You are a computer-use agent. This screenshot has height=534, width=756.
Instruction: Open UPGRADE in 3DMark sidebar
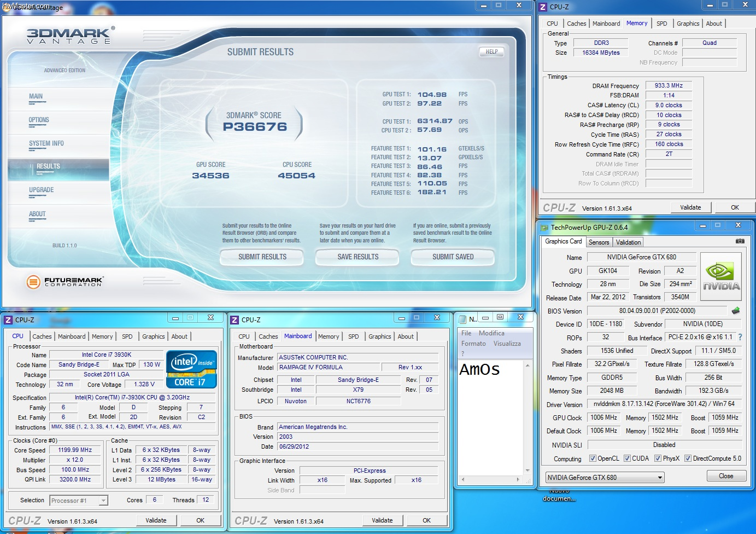(x=42, y=190)
